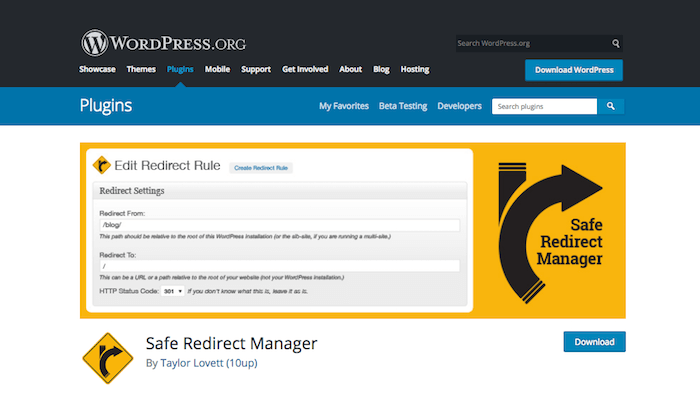Click the magnifier icon in WordPress.org search

[x=616, y=43]
